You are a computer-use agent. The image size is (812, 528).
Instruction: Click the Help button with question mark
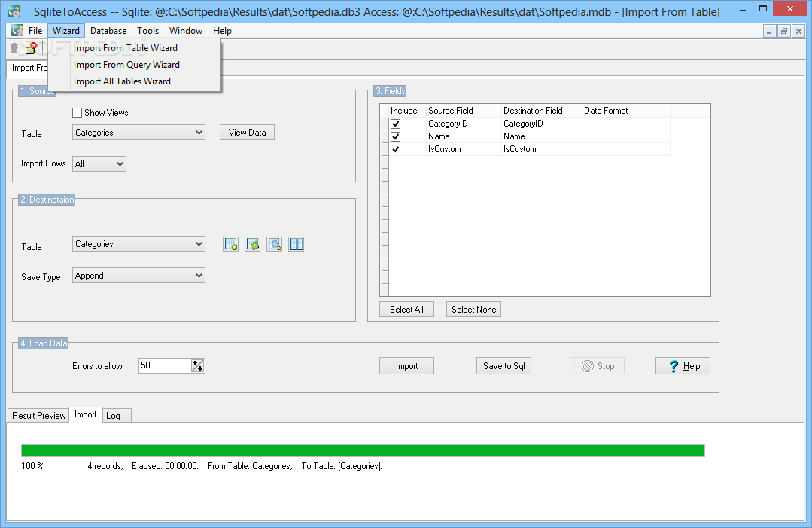(683, 366)
